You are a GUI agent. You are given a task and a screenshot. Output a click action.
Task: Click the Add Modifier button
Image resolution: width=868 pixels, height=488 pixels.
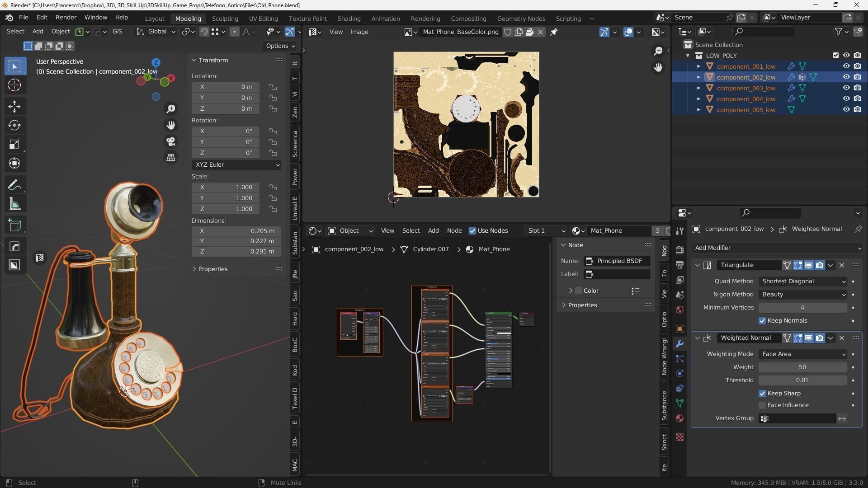point(777,248)
